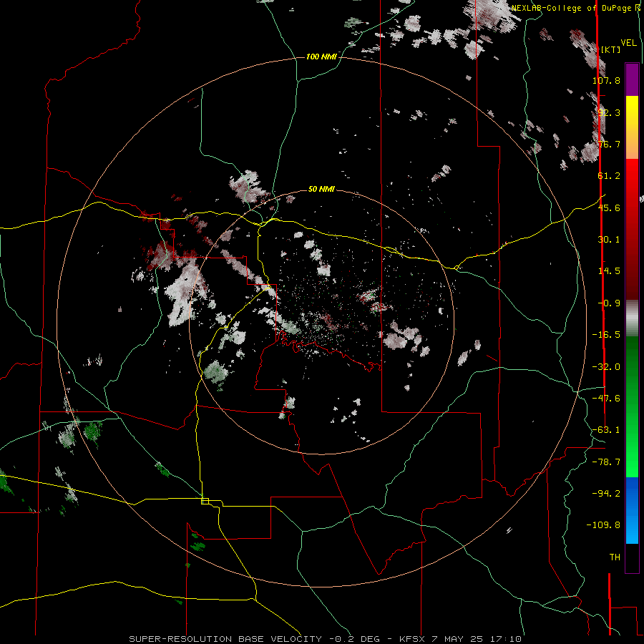Click the 61.2 legend value

coord(609,176)
